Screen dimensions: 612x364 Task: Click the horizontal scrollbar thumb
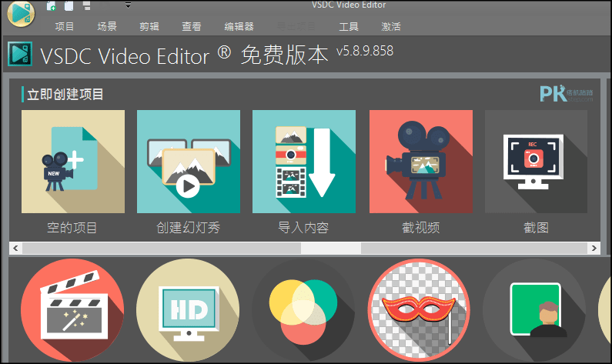pos(330,248)
